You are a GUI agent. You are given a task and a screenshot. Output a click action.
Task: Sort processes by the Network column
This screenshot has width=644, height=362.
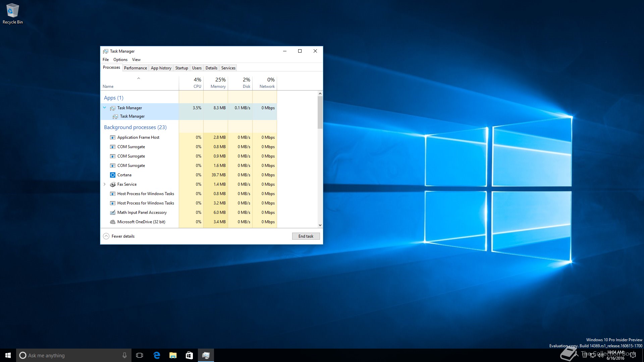pos(265,83)
